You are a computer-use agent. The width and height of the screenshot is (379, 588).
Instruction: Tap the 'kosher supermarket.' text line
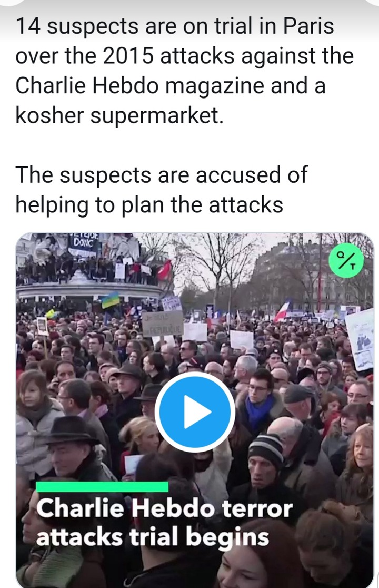(119, 115)
